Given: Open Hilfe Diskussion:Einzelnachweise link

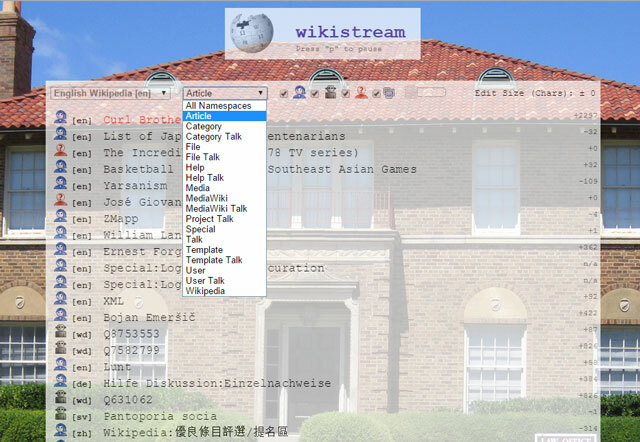Looking at the screenshot, I should pyautogui.click(x=217, y=384).
